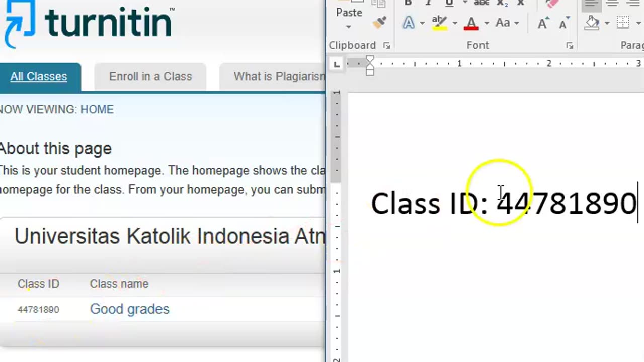Click the Borders icon in the Paragraph group

click(623, 23)
